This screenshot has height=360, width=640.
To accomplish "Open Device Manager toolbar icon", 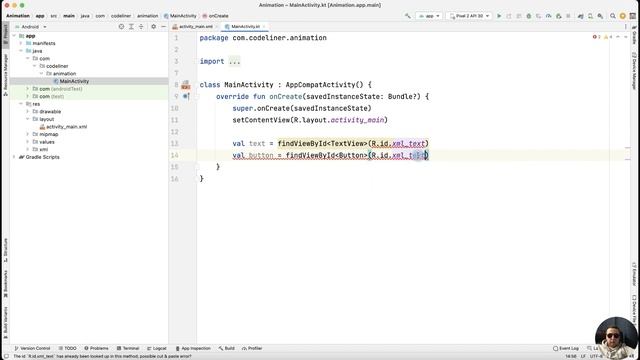I will (590, 16).
